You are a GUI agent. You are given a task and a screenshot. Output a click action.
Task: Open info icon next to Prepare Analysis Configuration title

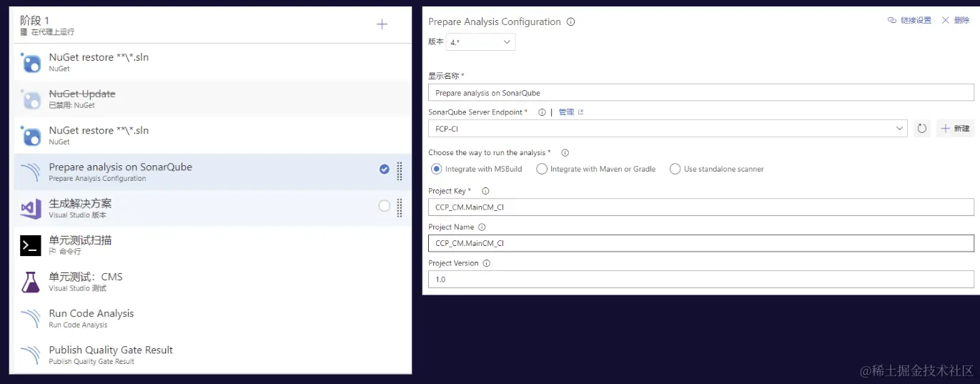[x=570, y=21]
